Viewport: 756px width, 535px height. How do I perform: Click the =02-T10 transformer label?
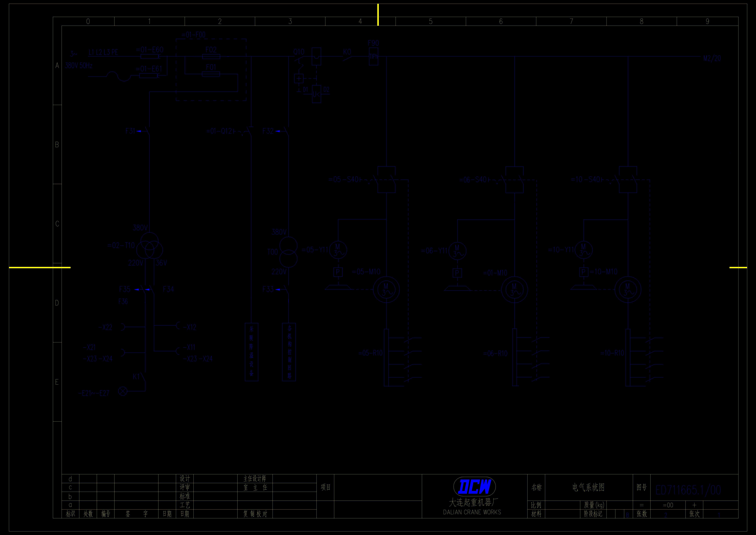(x=121, y=245)
